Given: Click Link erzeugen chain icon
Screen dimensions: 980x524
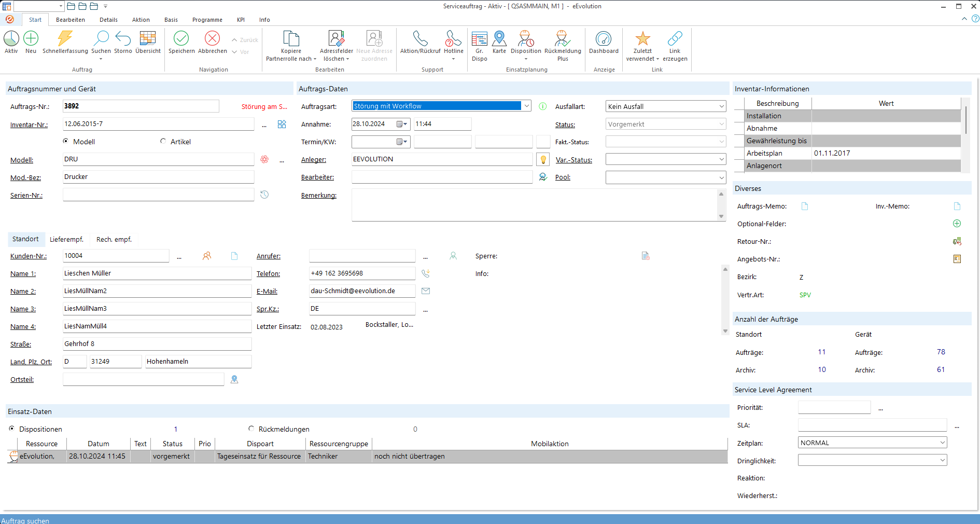Looking at the screenshot, I should 675,38.
